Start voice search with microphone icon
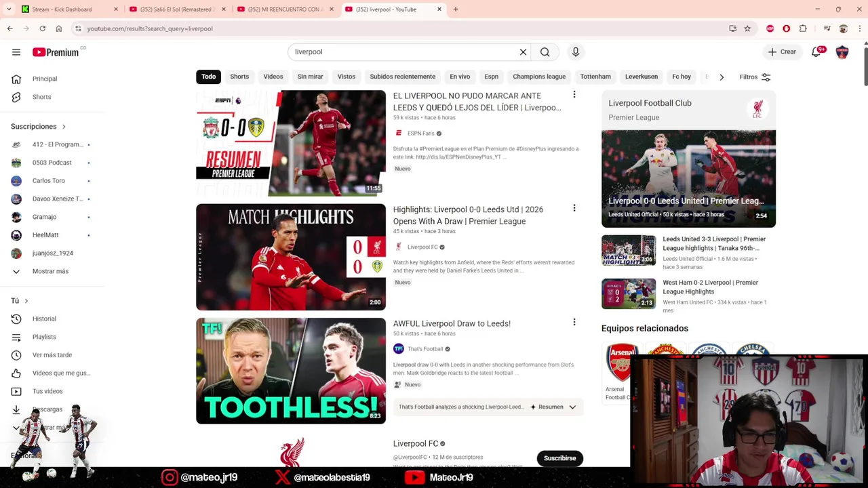 (576, 52)
